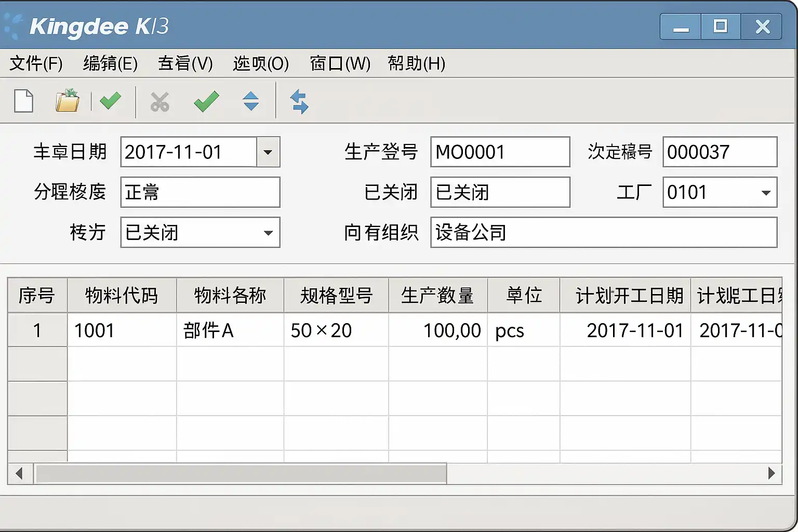Open the folder icon in toolbar

tap(68, 100)
